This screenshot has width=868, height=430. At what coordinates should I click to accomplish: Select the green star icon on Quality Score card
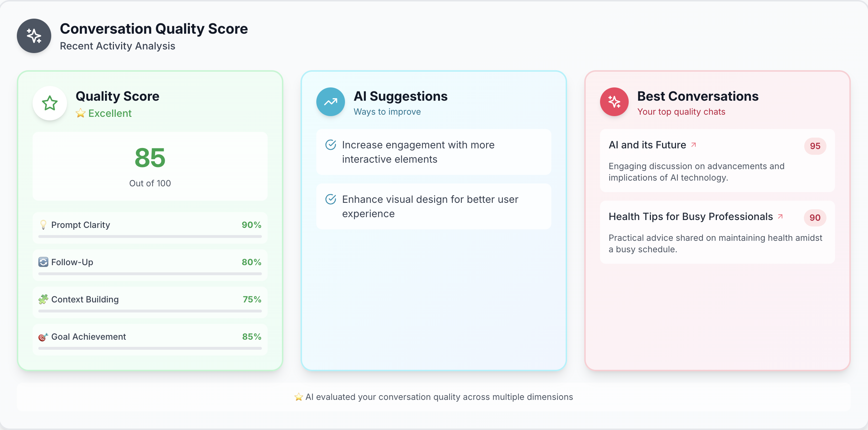point(49,103)
